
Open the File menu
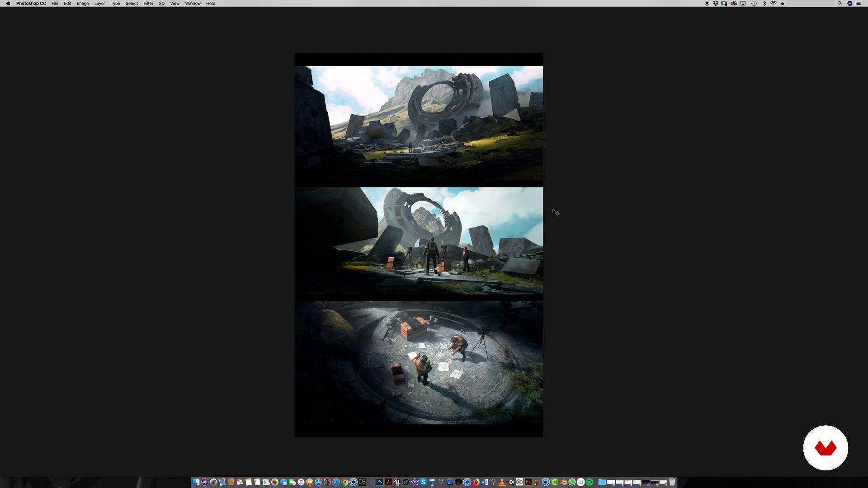[55, 3]
